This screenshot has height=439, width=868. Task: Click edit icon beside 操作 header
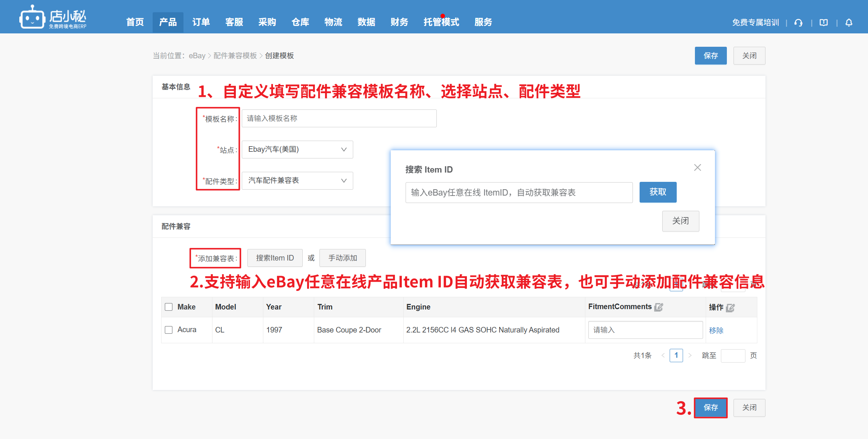coord(730,308)
